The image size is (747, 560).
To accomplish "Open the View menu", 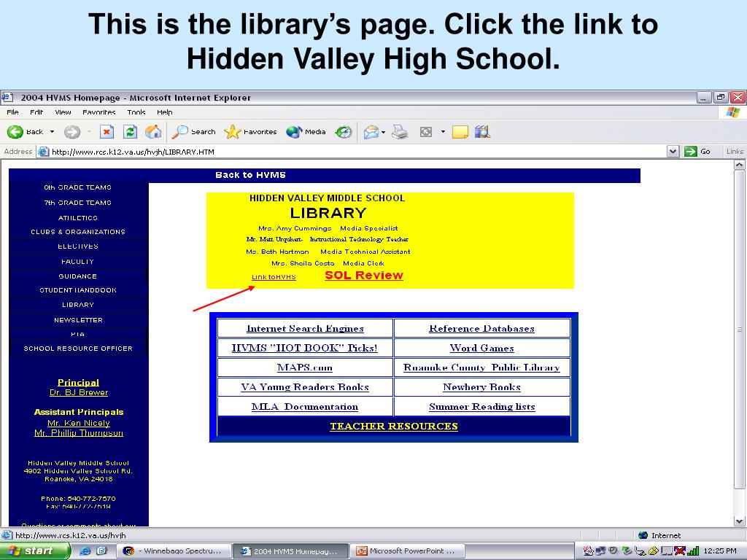I will (x=63, y=112).
